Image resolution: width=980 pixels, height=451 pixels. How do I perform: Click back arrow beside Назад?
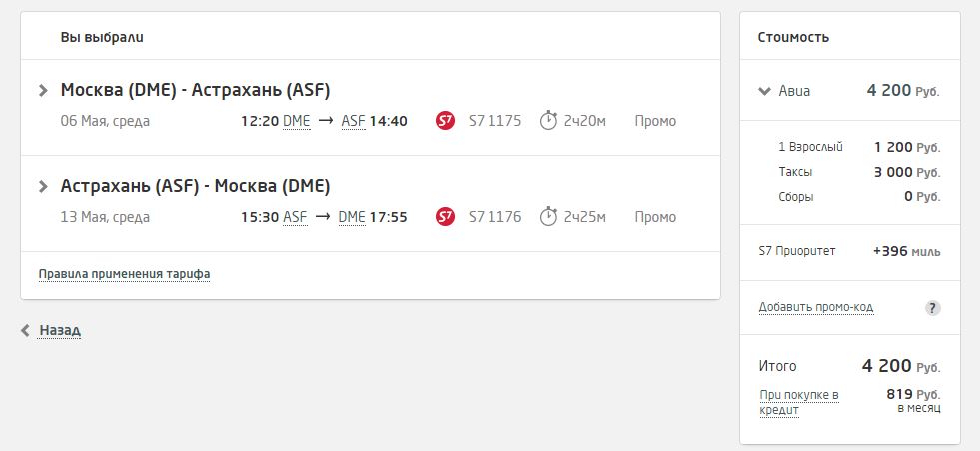pos(25,330)
